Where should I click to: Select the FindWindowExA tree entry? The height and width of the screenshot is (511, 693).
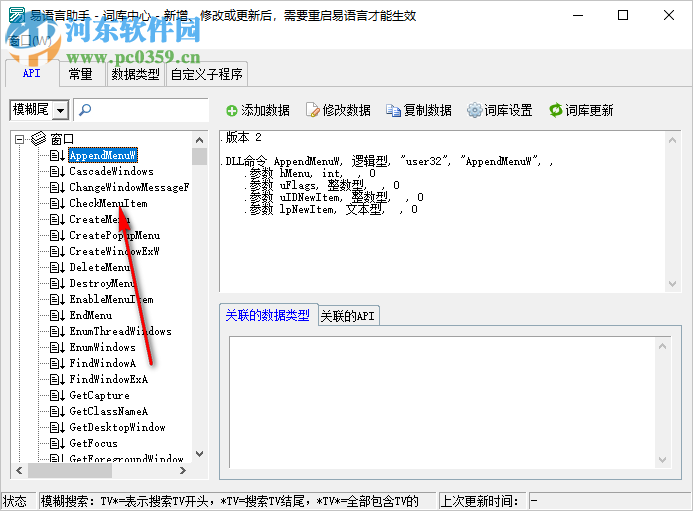109,379
